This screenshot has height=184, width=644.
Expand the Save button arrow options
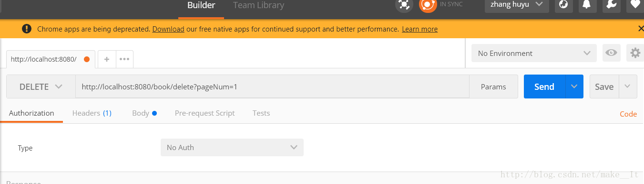pyautogui.click(x=627, y=87)
